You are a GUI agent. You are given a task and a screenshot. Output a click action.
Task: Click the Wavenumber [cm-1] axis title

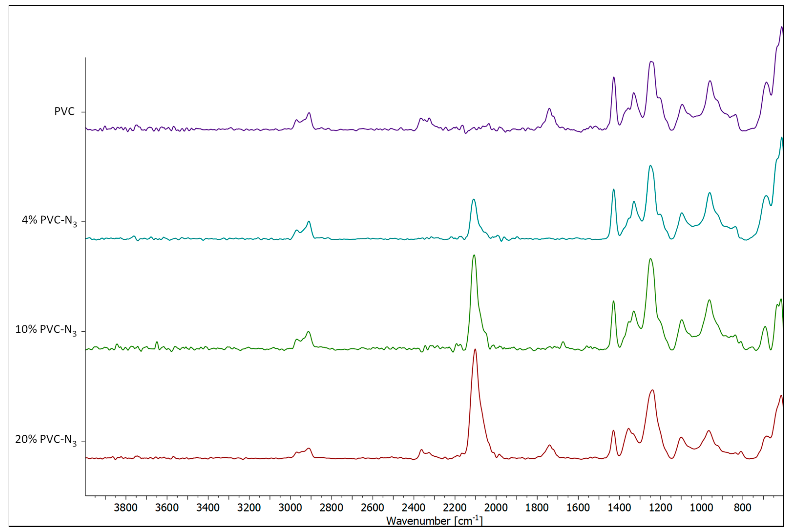tap(434, 520)
